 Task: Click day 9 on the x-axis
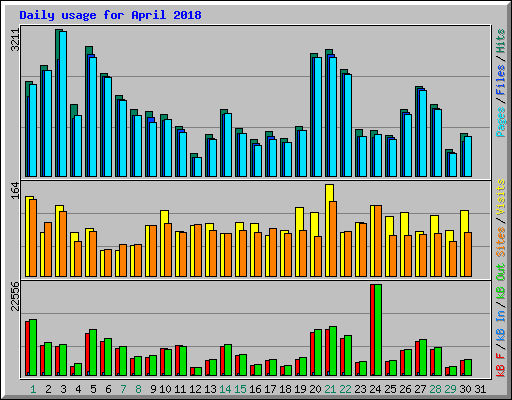pos(153,389)
